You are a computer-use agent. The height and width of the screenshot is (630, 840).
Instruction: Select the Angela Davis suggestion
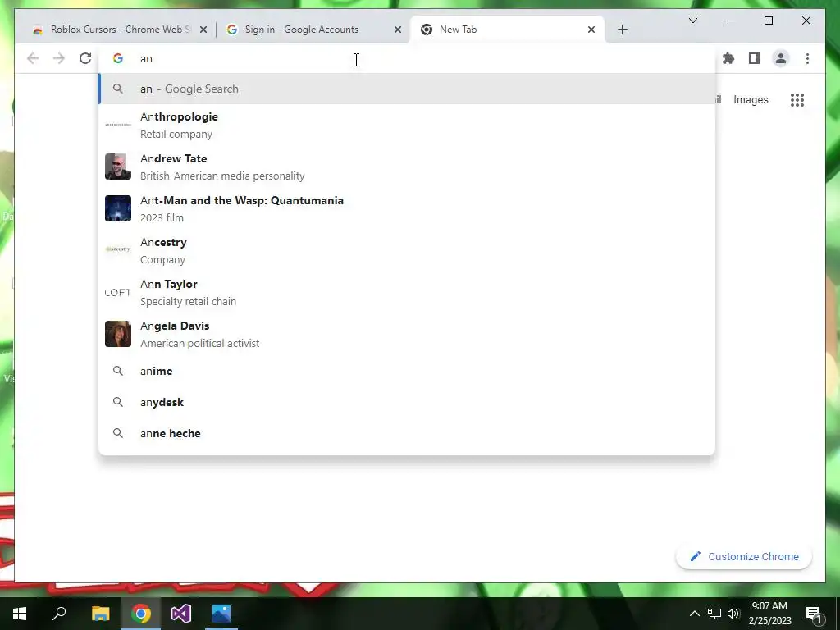point(407,334)
